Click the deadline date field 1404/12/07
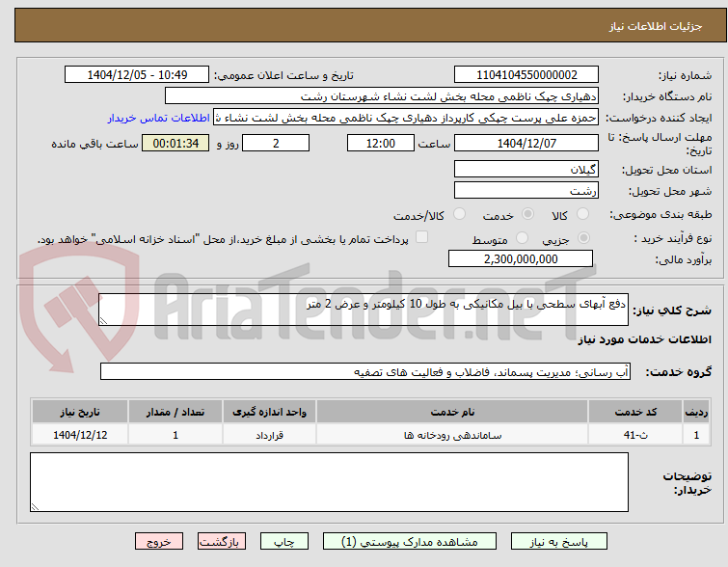Screen dimensions: 728x567 click(526, 143)
